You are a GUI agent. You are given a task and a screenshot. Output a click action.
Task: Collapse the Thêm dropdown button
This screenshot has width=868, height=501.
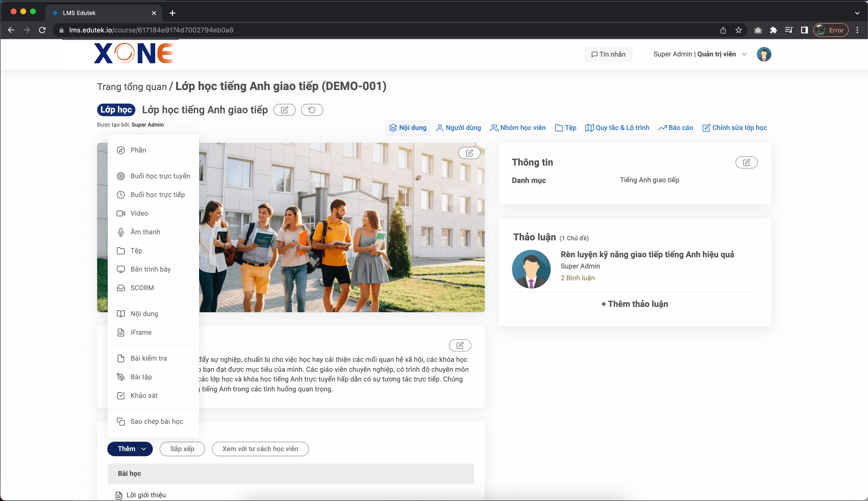click(x=130, y=449)
